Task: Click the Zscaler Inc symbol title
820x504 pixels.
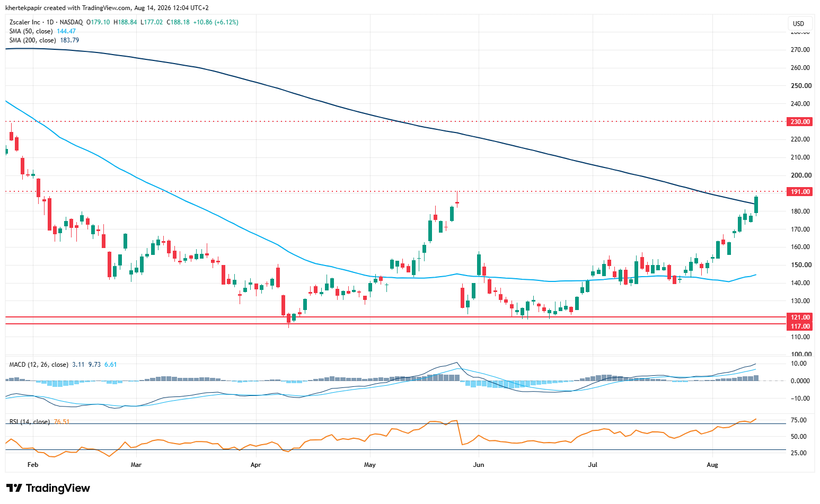Action: tap(24, 22)
